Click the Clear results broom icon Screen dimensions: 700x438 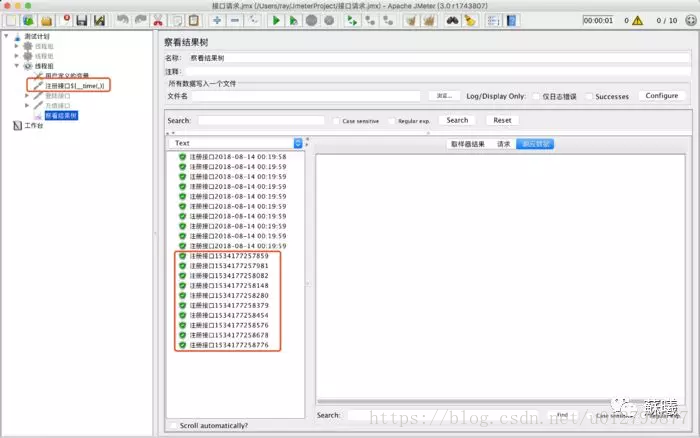click(x=411, y=21)
